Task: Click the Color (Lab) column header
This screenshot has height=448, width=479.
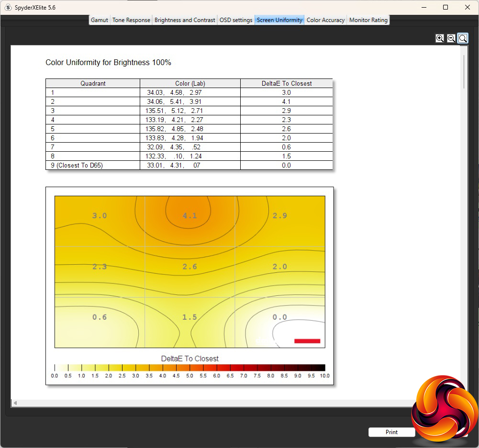Action: point(190,83)
